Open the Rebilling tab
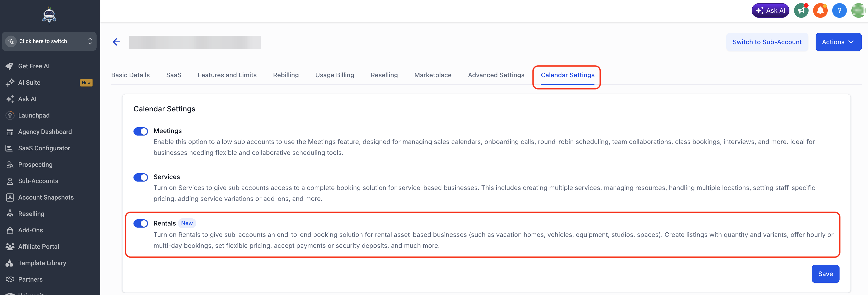The height and width of the screenshot is (295, 868). 286,75
